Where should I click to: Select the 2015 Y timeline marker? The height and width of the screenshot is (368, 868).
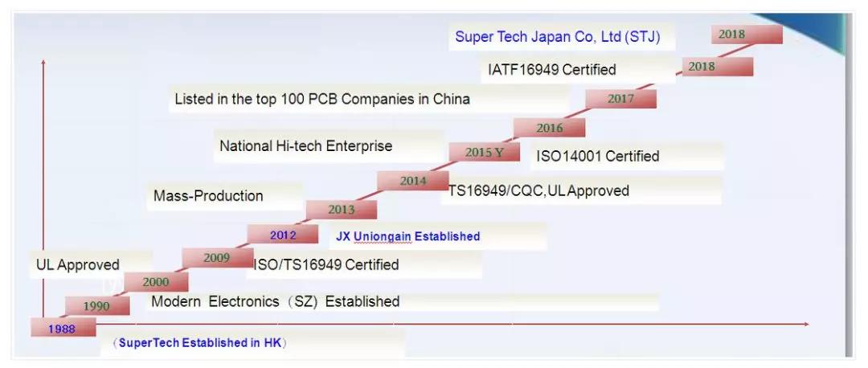pos(484,152)
